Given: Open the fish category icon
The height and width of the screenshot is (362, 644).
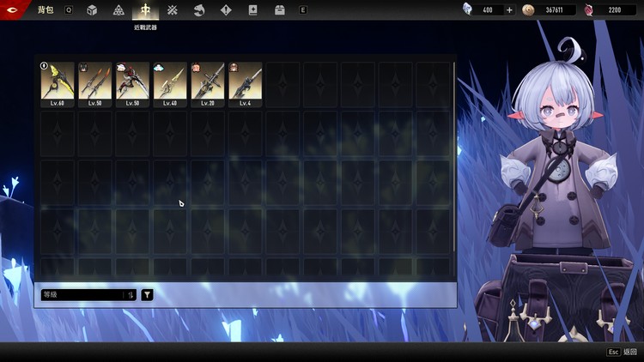Looking at the screenshot, I should pyautogui.click(x=199, y=10).
